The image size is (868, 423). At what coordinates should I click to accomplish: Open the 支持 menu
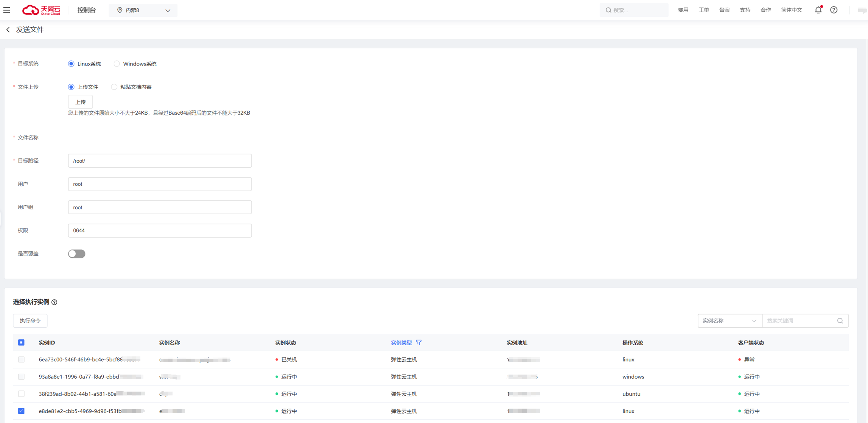745,10
